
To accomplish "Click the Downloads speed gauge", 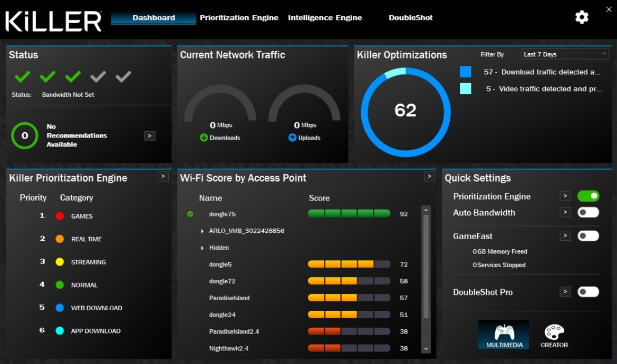I will [x=220, y=103].
